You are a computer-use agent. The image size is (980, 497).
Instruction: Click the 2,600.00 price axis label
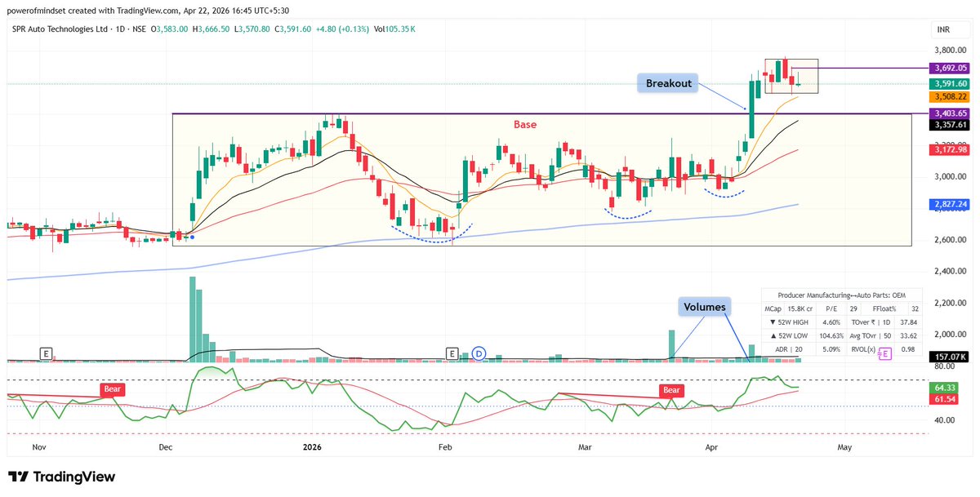tap(951, 239)
